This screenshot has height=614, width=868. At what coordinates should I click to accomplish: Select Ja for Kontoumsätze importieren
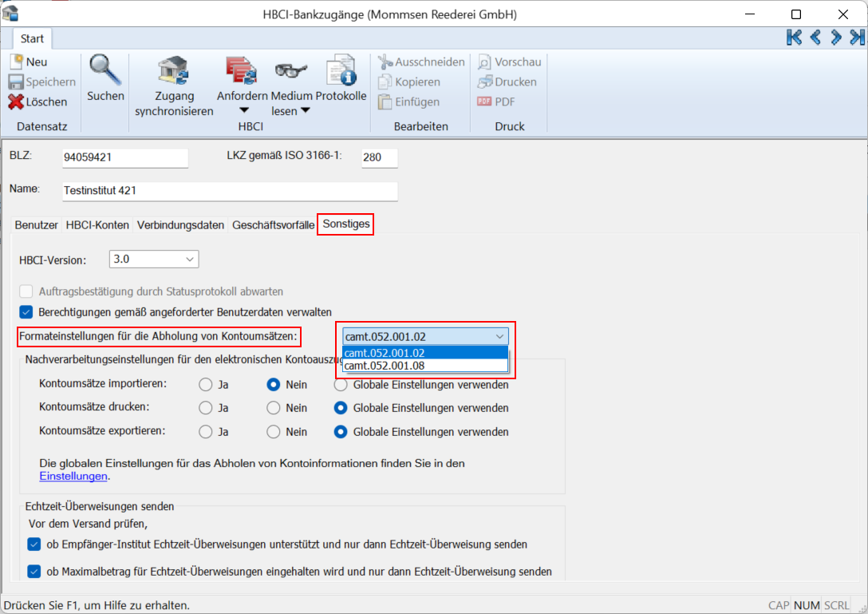206,384
